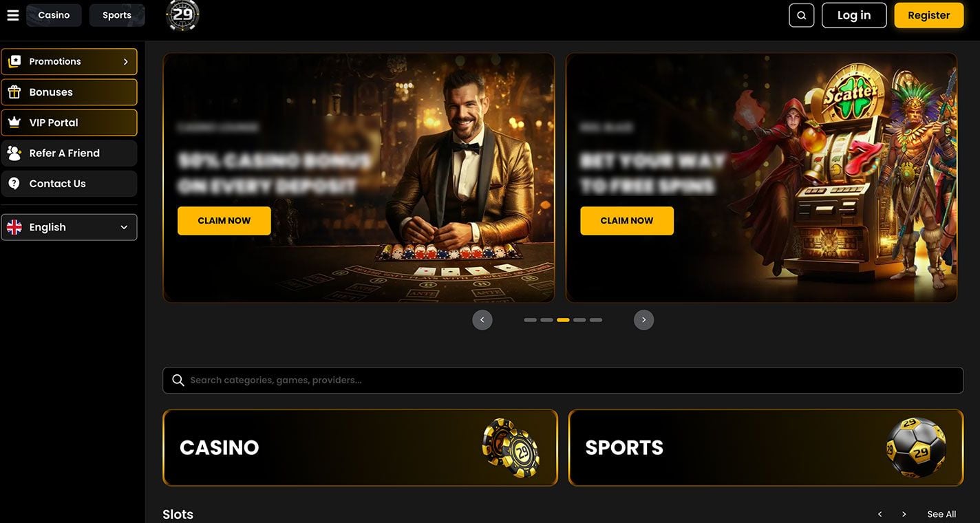
Task: Open the hamburger menu icon
Action: 12,15
